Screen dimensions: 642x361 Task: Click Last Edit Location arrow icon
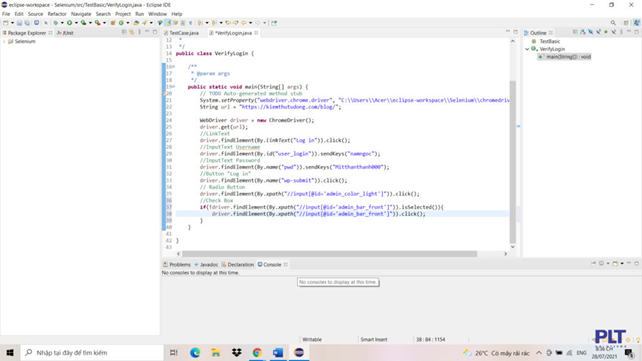coord(228,23)
